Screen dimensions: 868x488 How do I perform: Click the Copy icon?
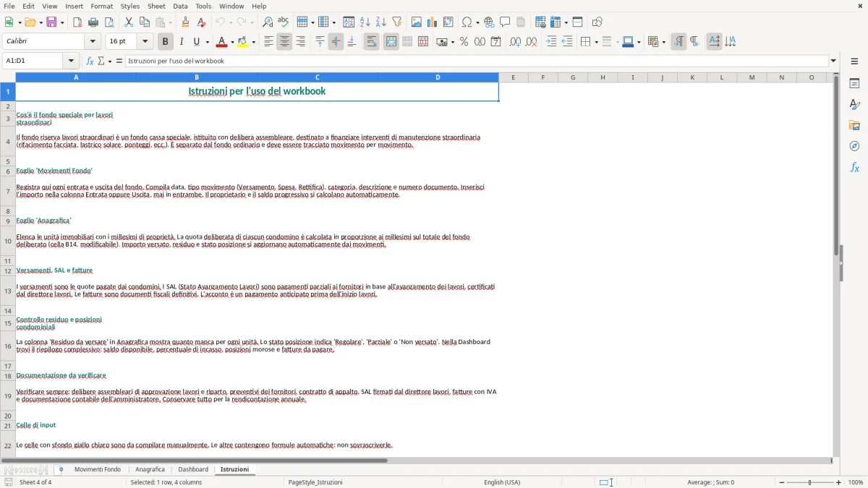point(145,22)
